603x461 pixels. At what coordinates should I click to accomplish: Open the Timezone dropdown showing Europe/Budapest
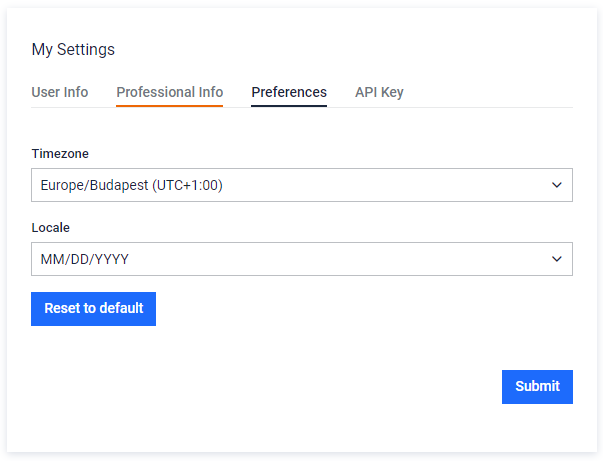coord(302,185)
